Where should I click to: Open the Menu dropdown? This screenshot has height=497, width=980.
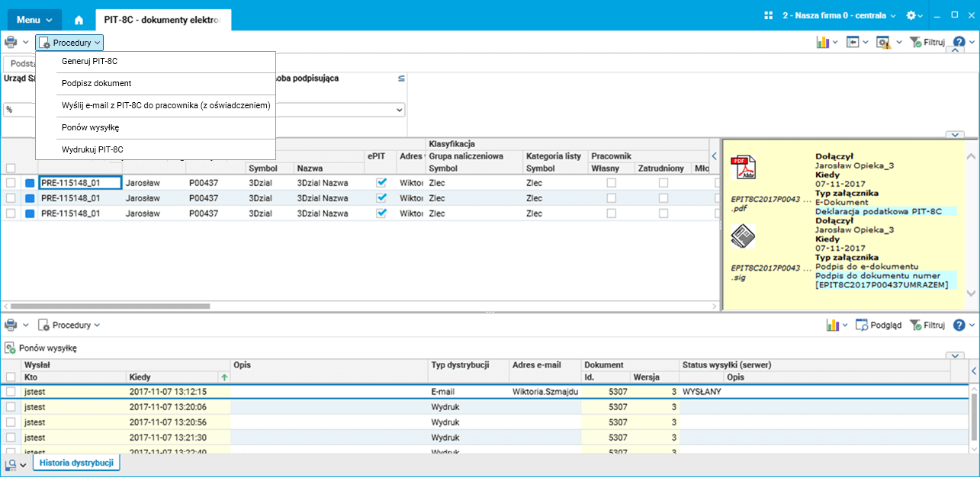tap(34, 20)
